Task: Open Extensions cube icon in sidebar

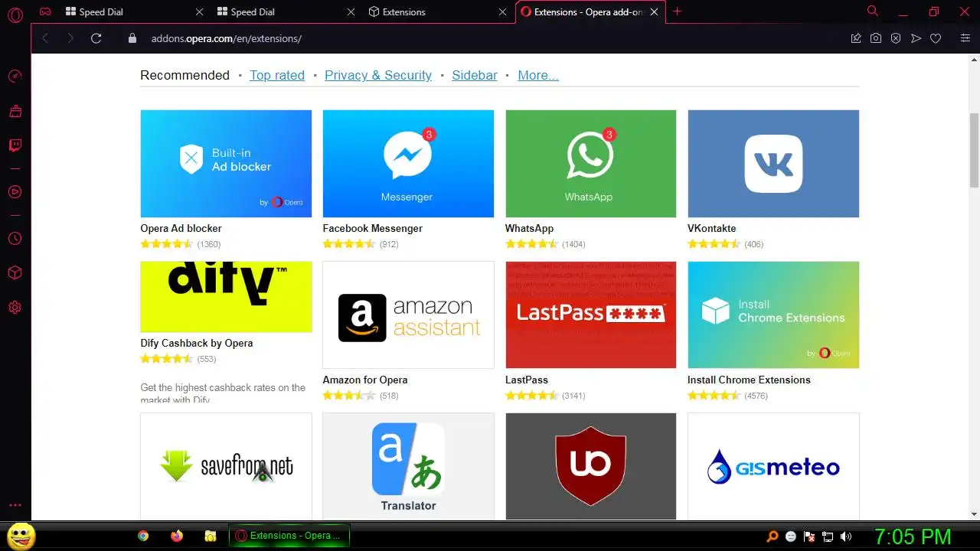Action: (x=15, y=273)
